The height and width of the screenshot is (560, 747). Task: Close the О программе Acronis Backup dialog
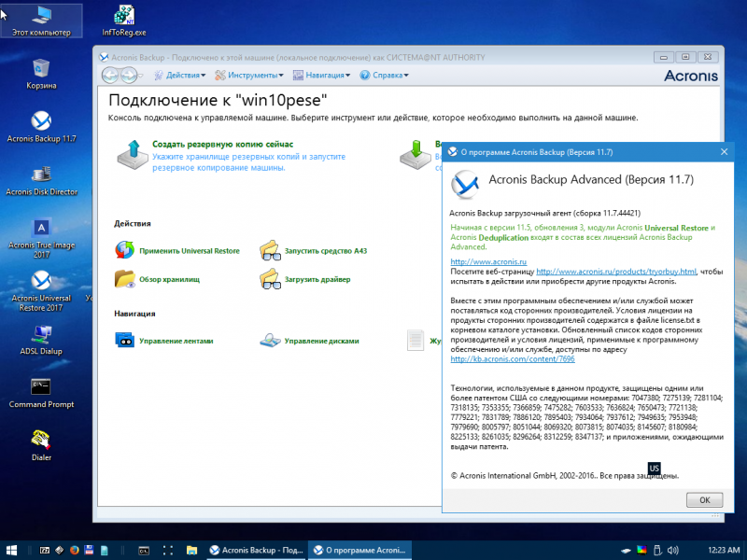click(x=725, y=152)
